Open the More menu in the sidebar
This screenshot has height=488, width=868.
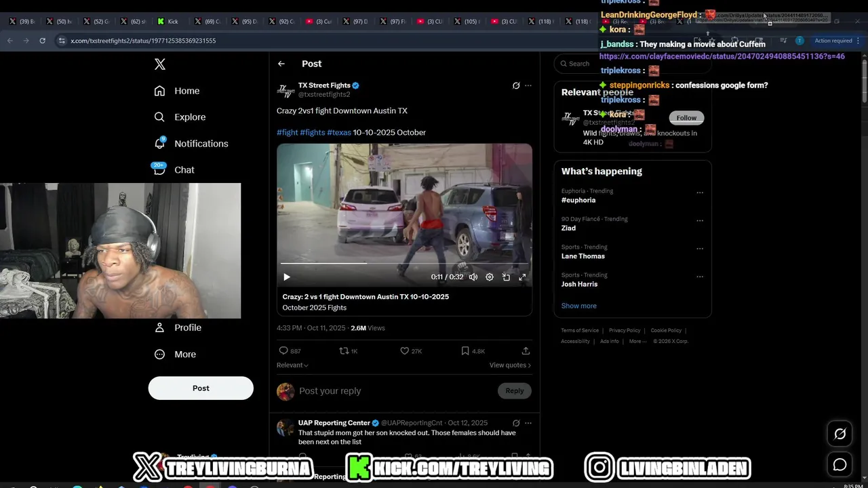[175, 354]
